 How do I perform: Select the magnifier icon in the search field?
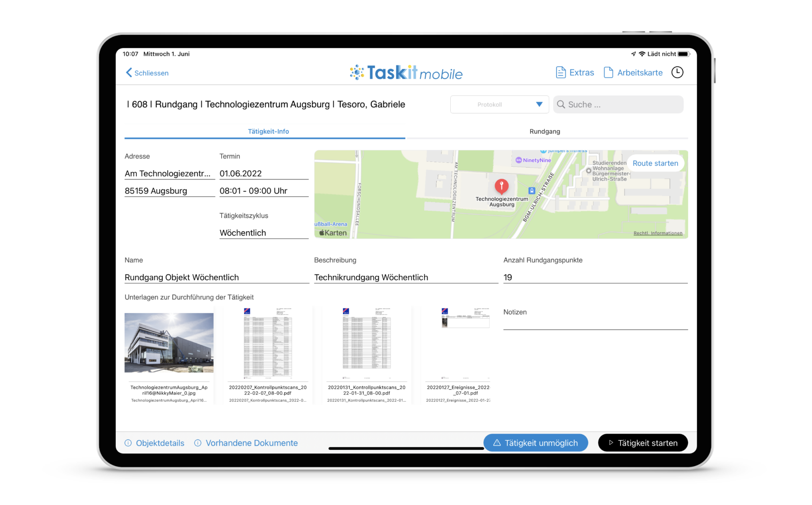tap(561, 104)
